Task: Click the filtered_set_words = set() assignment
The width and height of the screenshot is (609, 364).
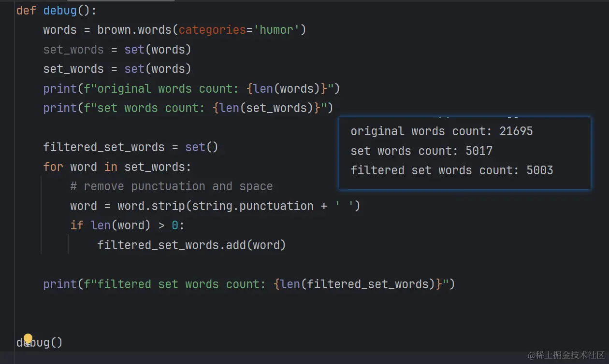Action: (x=130, y=147)
